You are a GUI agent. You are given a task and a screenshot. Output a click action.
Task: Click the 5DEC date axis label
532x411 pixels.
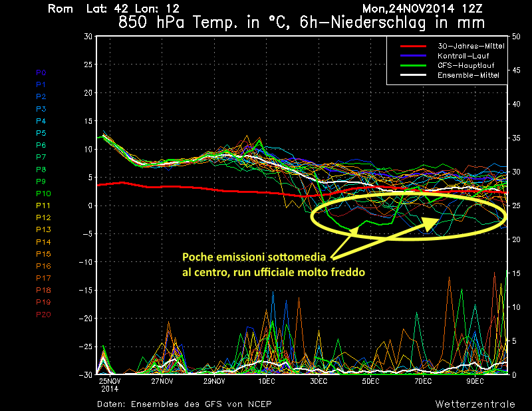pyautogui.click(x=370, y=382)
